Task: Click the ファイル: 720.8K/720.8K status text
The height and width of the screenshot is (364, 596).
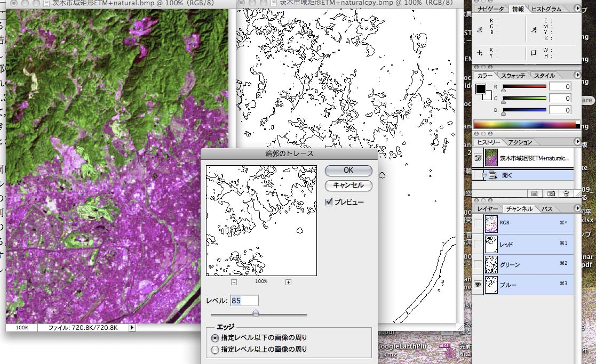Action: (x=83, y=328)
